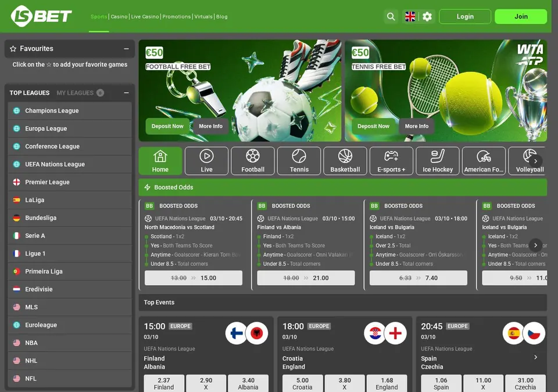Image resolution: width=558 pixels, height=392 pixels.
Task: Click Deposit Now on football banner
Action: 167,126
